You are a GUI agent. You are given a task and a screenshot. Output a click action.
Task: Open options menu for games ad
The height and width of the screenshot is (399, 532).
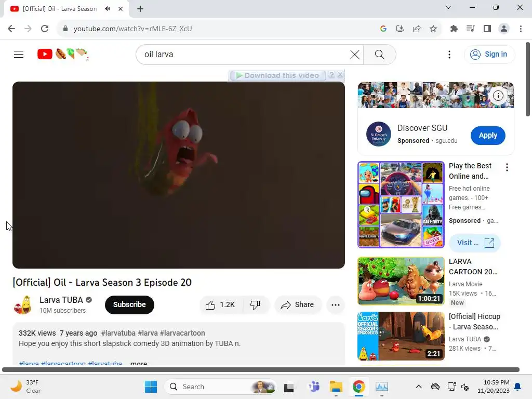click(x=507, y=167)
